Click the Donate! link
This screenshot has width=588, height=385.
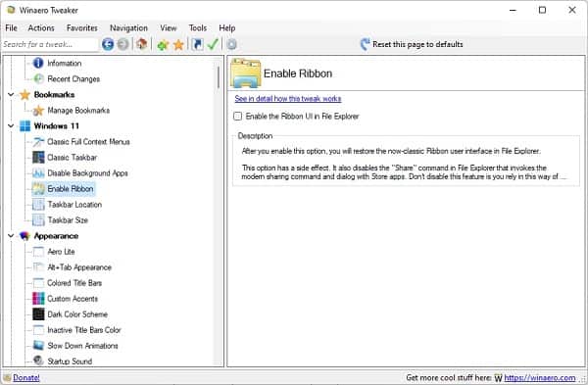[26, 377]
